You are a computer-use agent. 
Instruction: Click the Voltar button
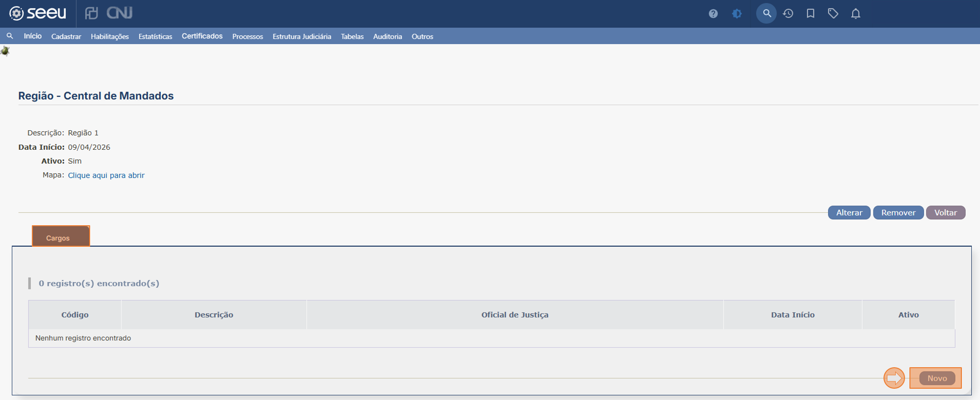tap(945, 212)
